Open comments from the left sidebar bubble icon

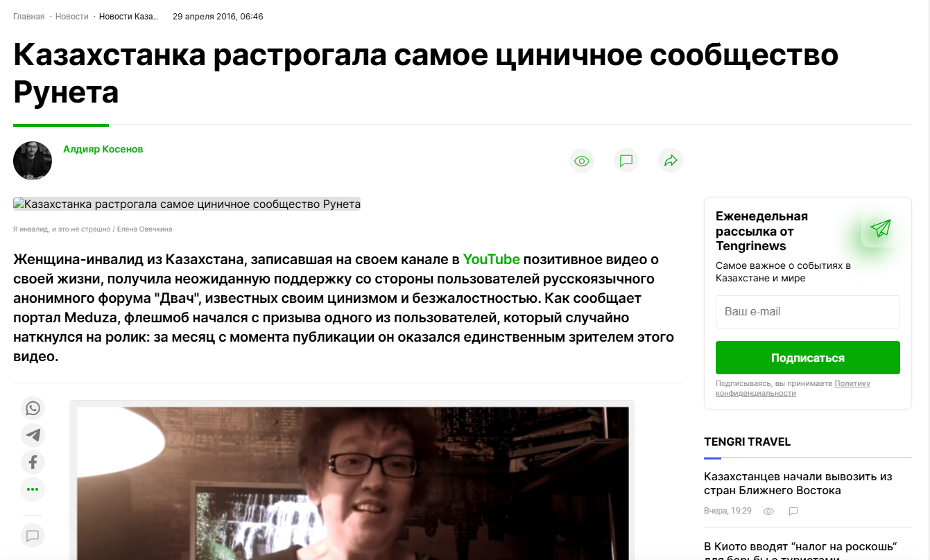[x=33, y=535]
